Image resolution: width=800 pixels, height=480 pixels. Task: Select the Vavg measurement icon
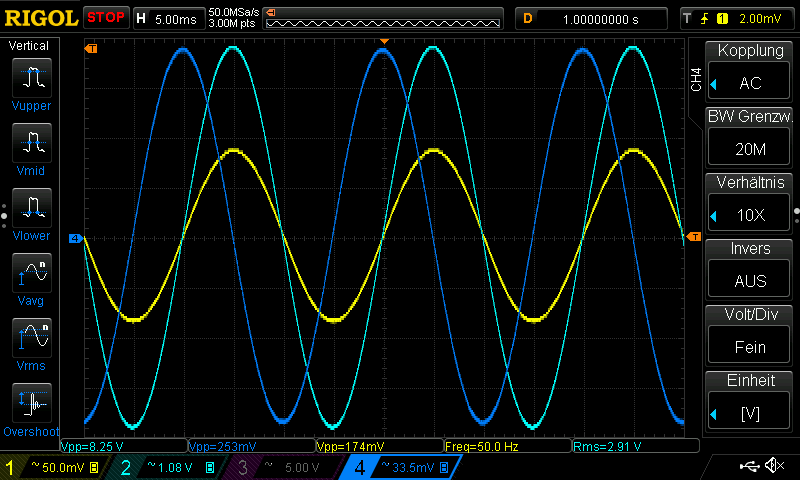(32, 273)
